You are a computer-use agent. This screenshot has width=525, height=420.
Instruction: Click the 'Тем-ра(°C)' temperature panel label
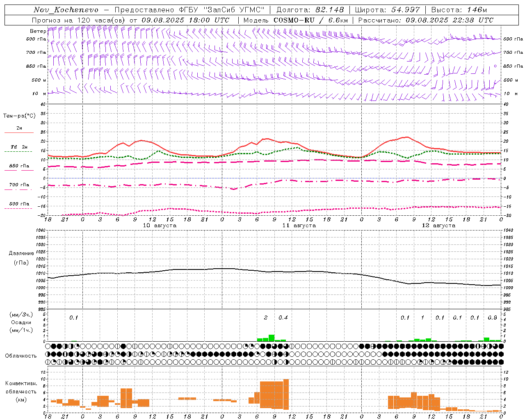[19, 116]
